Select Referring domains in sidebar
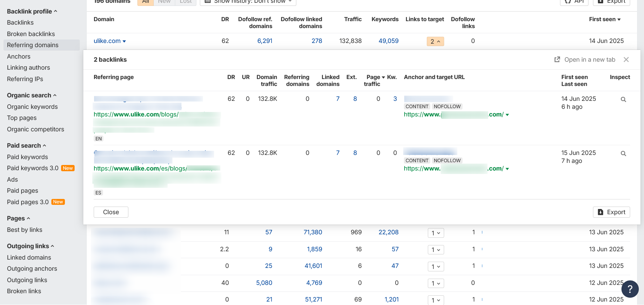 tap(42, 45)
